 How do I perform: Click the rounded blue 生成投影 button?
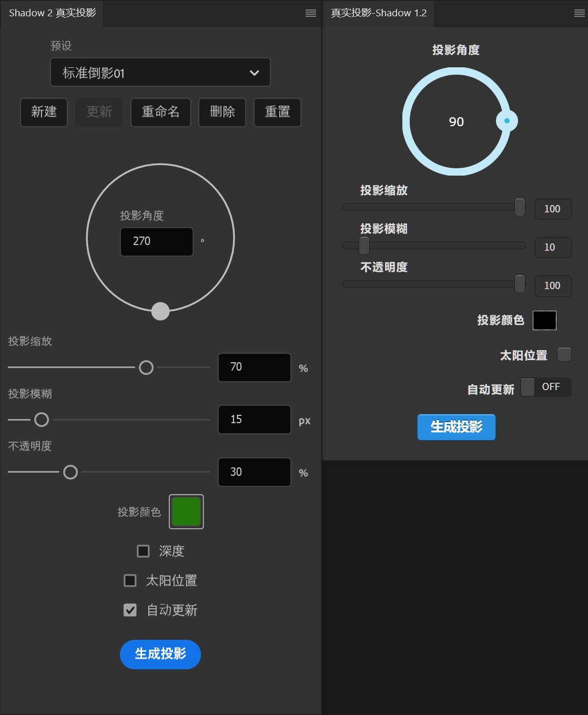(160, 654)
